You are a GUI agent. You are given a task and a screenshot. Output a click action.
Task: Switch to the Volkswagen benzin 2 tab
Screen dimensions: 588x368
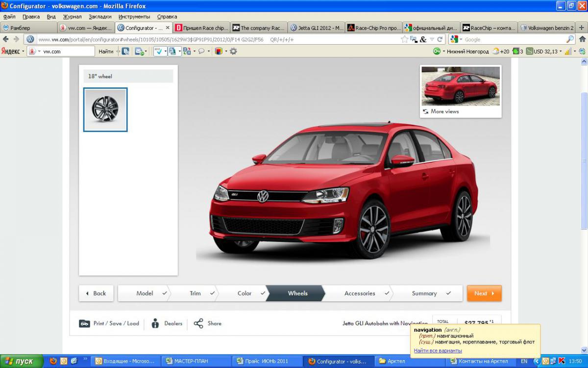click(547, 28)
